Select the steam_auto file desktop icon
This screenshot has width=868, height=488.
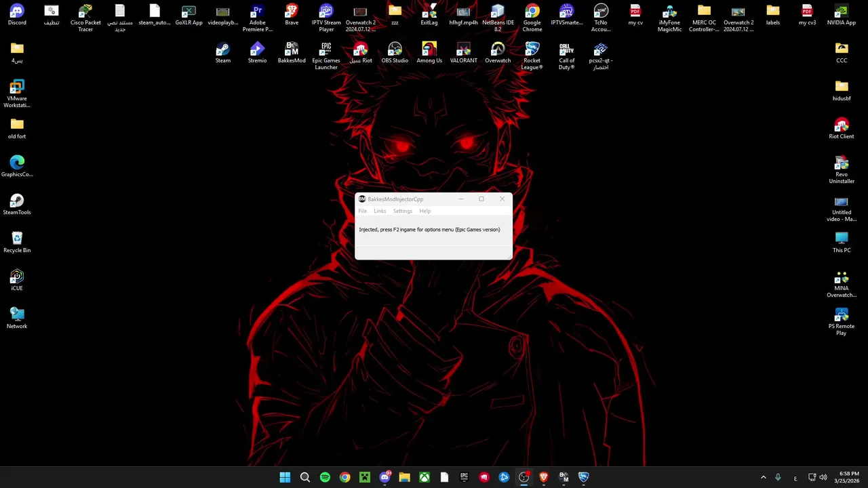155,15
